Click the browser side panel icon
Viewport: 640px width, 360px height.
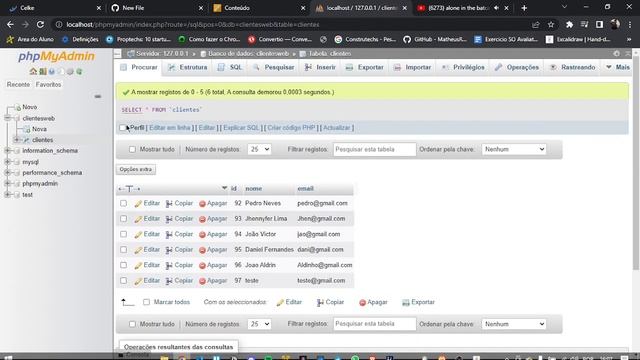(599, 24)
